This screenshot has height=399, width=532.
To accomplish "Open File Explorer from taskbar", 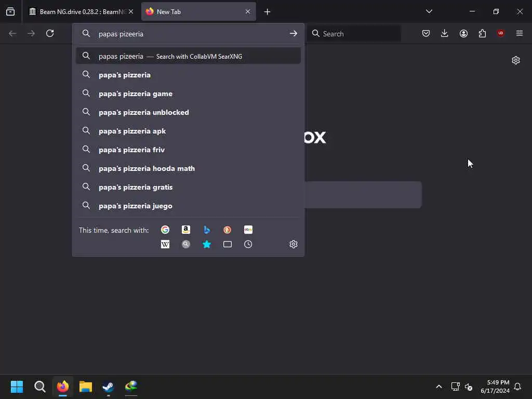I will point(86,387).
